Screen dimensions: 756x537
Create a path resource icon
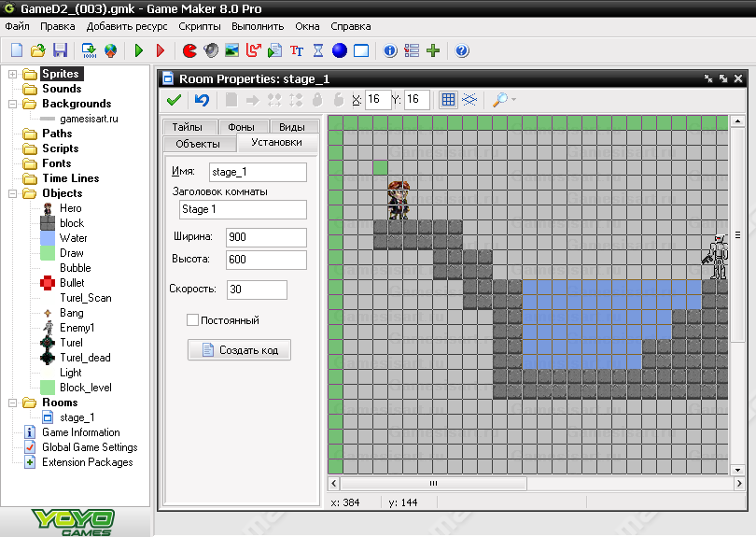(253, 50)
